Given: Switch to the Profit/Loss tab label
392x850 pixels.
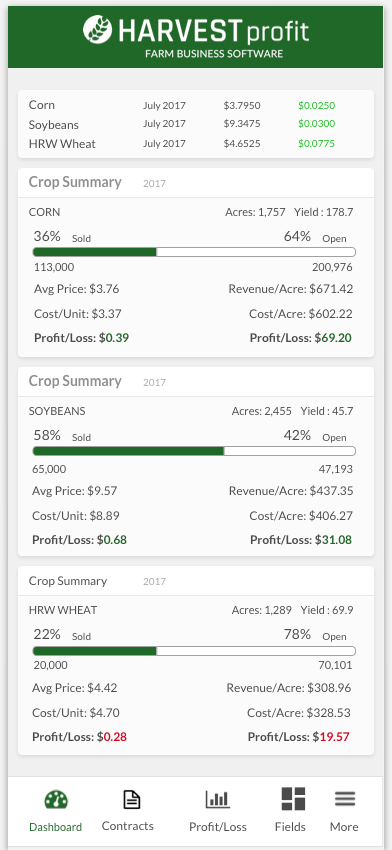Looking at the screenshot, I should [x=218, y=827].
